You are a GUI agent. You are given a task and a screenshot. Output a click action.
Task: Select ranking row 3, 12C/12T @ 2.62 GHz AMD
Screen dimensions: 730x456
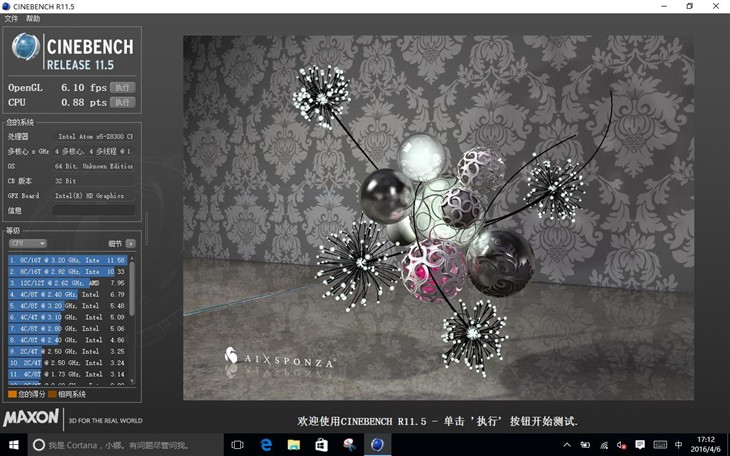coord(68,283)
